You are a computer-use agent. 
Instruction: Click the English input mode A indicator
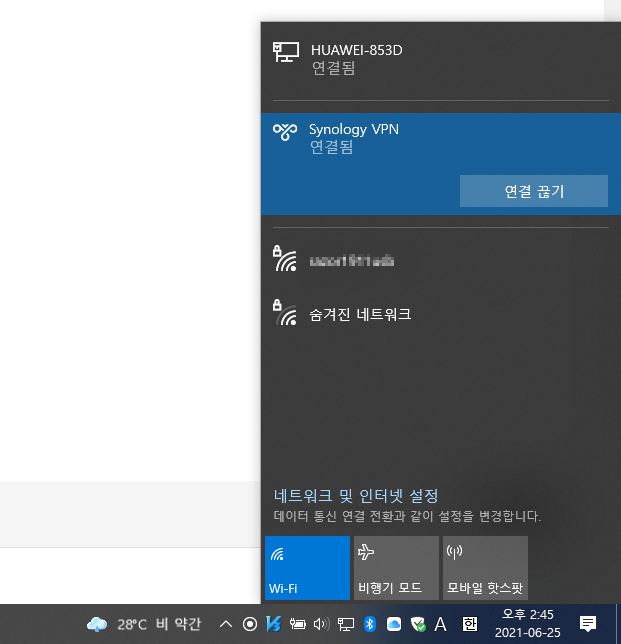(440, 624)
